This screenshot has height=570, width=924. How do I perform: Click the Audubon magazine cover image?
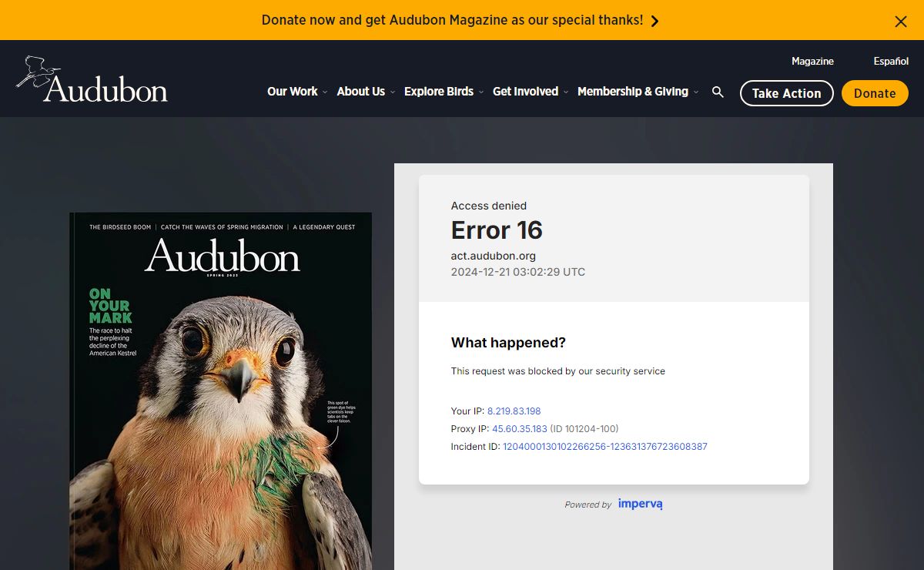(x=220, y=391)
